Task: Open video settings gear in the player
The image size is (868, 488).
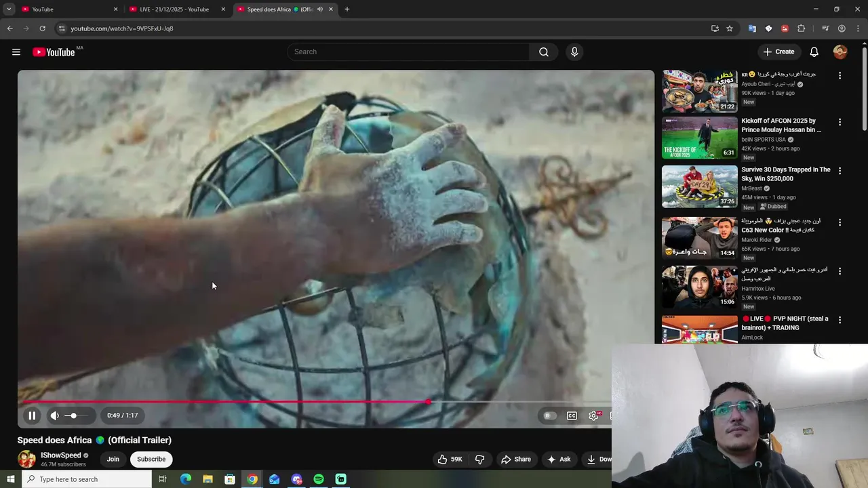Action: click(x=593, y=415)
